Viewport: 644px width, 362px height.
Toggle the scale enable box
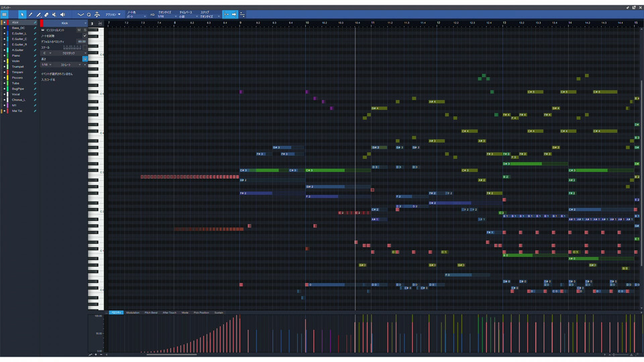[x=85, y=47]
